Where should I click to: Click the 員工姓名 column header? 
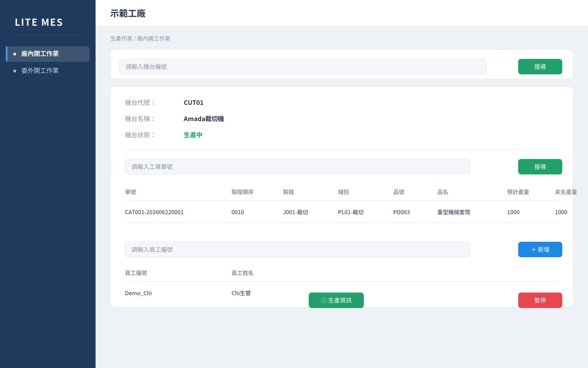[x=243, y=273]
